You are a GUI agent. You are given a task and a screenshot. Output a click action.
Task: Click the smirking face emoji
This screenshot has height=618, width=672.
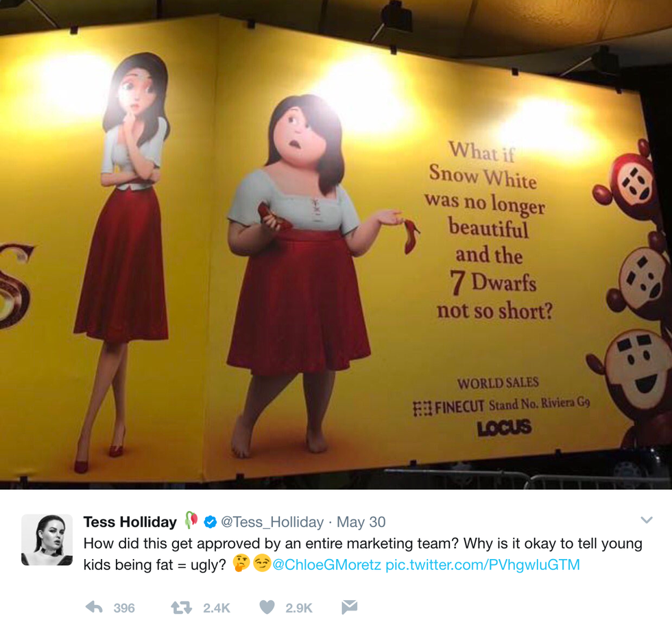click(261, 564)
